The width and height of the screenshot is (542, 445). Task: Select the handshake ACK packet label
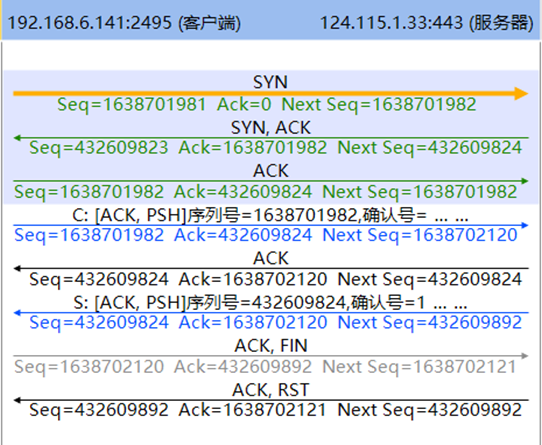[x=271, y=171]
